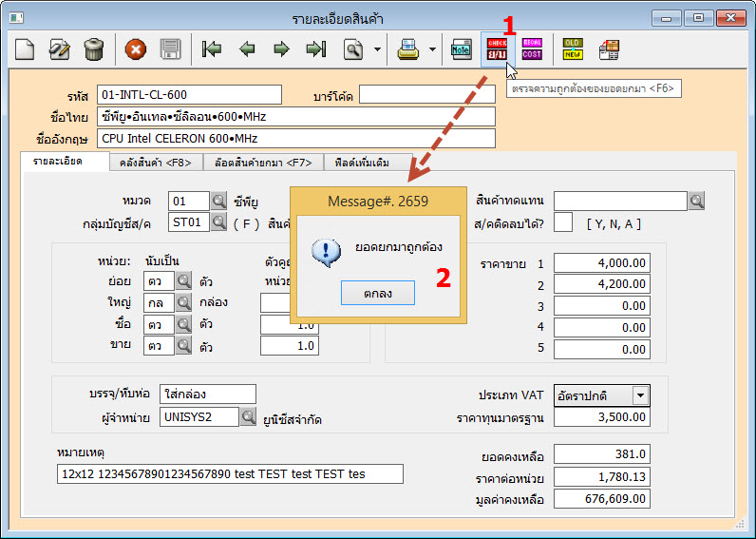Open the Note toolbar icon

pyautogui.click(x=462, y=48)
